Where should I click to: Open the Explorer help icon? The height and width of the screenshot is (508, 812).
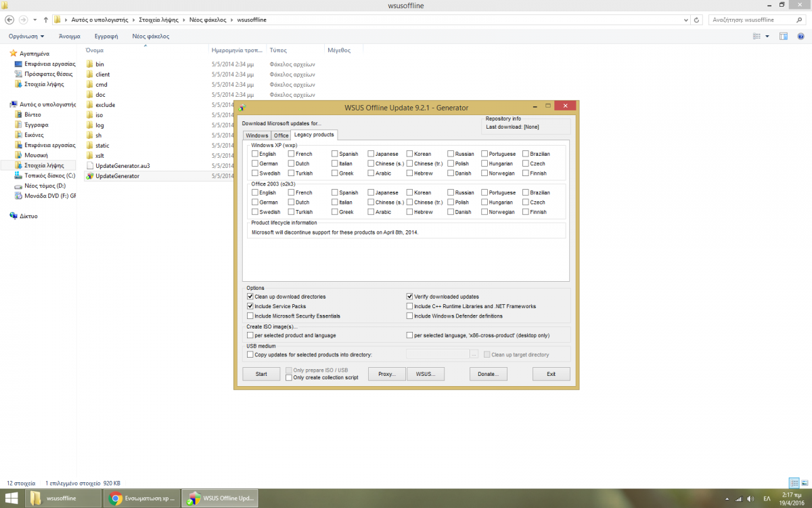point(801,36)
